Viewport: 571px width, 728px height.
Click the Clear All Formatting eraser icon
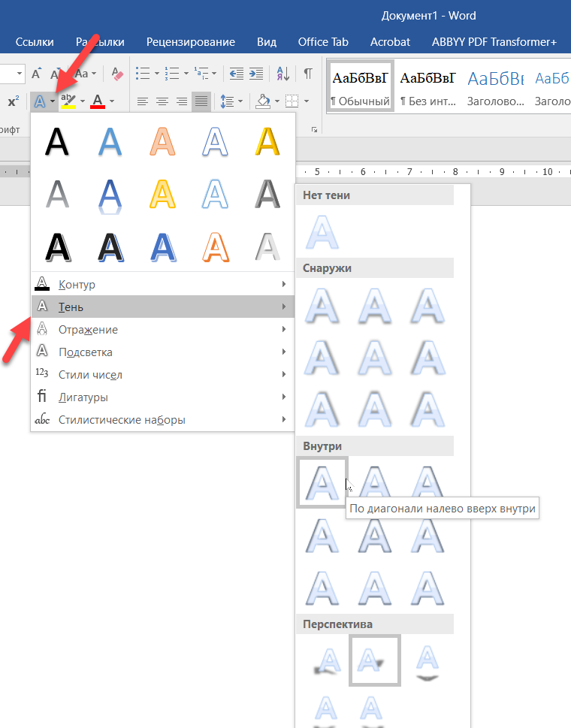[116, 74]
